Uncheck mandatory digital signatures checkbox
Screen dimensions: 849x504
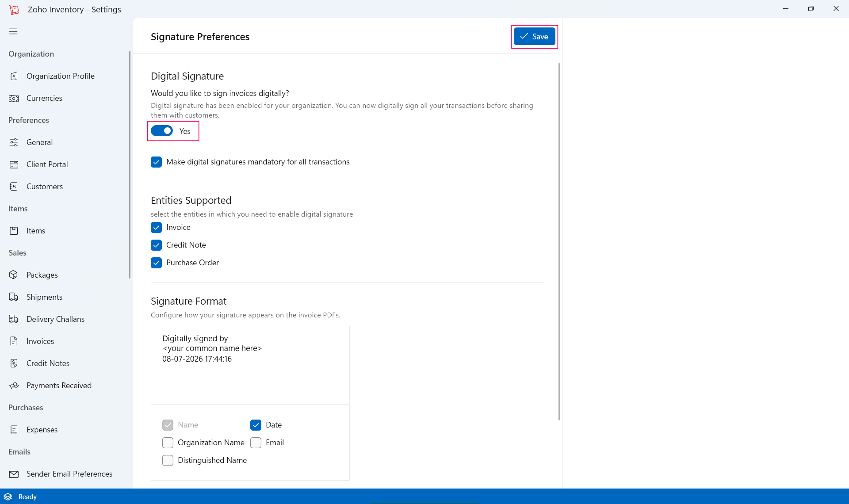point(156,162)
